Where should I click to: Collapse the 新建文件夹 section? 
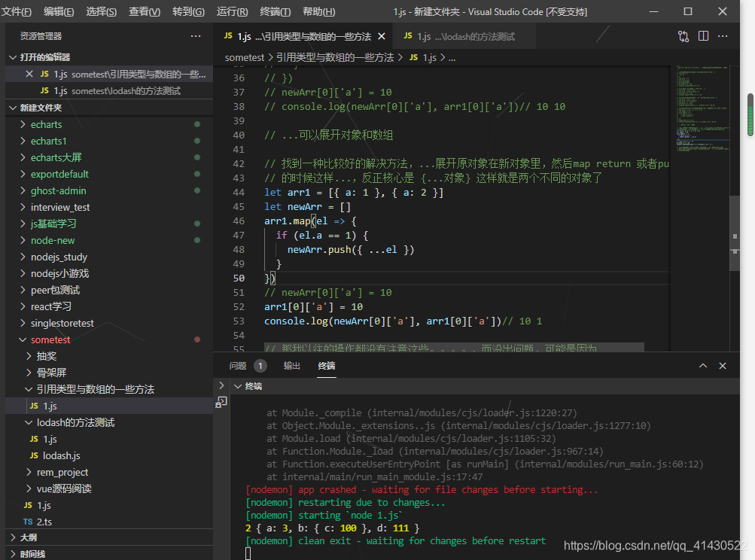coord(109,108)
